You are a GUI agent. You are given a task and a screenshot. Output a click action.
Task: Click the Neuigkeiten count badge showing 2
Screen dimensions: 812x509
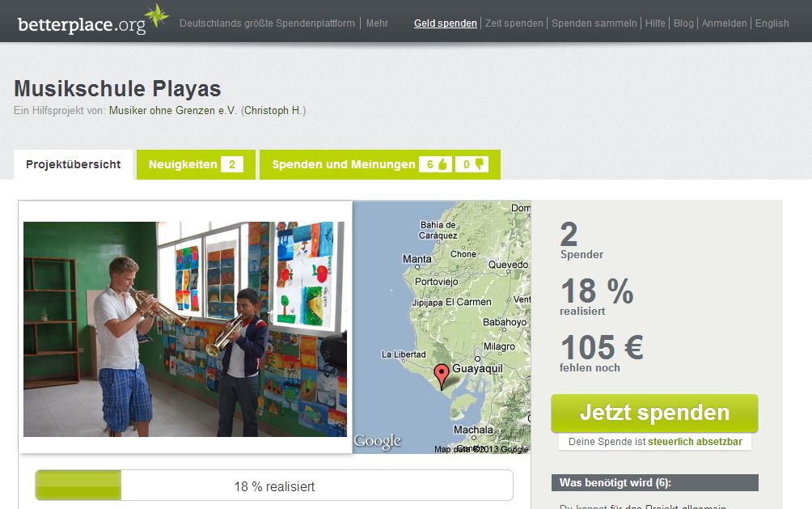[x=232, y=164]
